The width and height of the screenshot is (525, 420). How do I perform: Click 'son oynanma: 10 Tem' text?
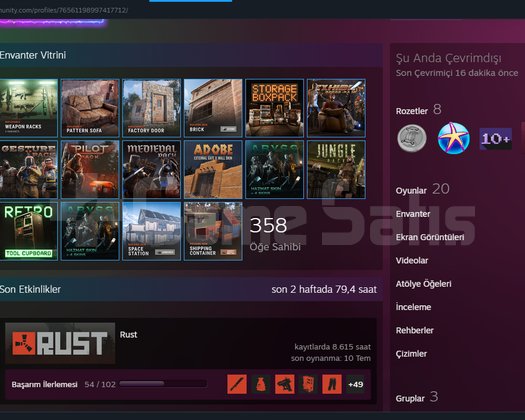pyautogui.click(x=331, y=358)
